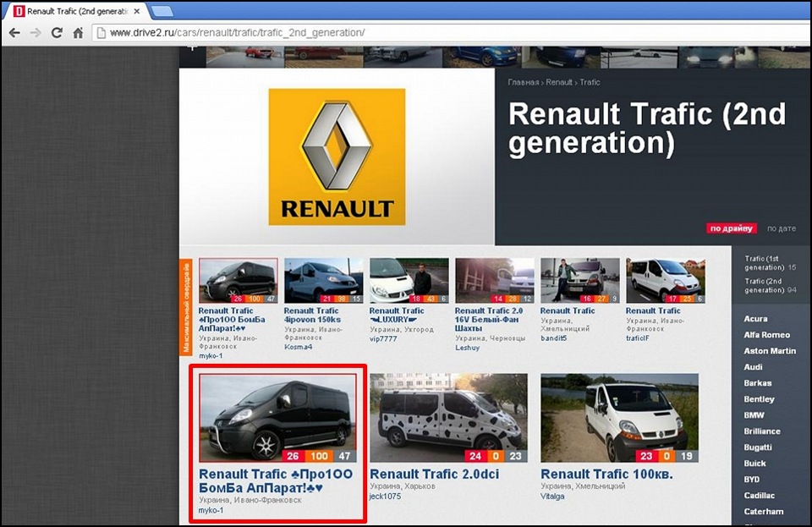Open large photo of Trafic 100кв.
This screenshot has height=527, width=812.
[619, 418]
